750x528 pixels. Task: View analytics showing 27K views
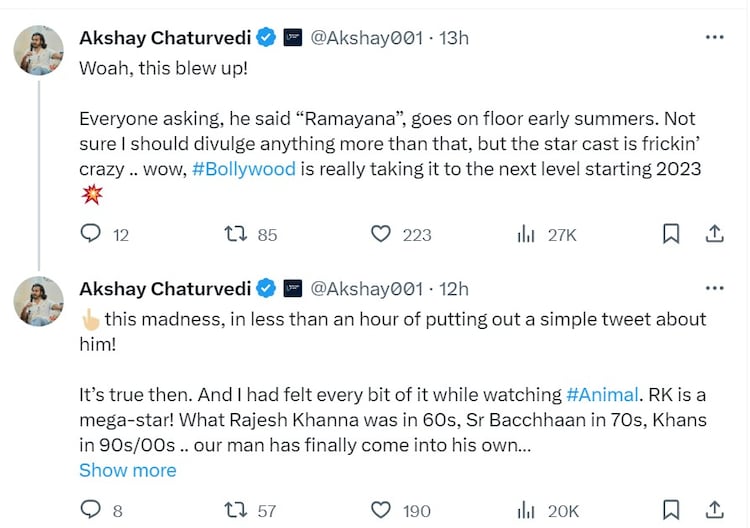tap(526, 234)
